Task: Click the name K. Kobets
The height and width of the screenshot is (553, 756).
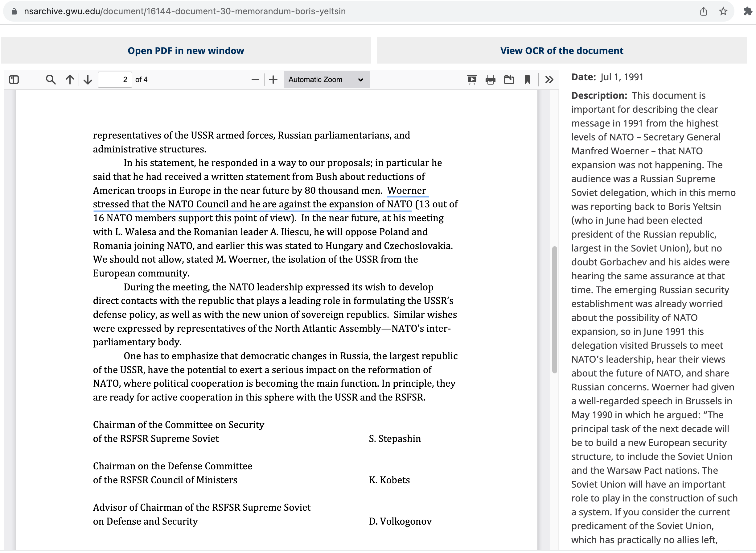Action: coord(389,480)
